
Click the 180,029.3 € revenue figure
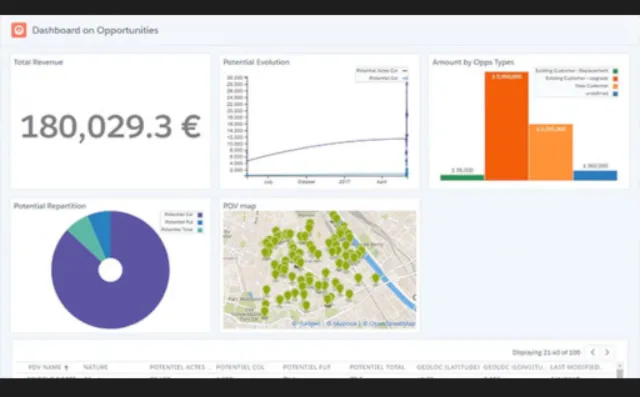tap(111, 126)
